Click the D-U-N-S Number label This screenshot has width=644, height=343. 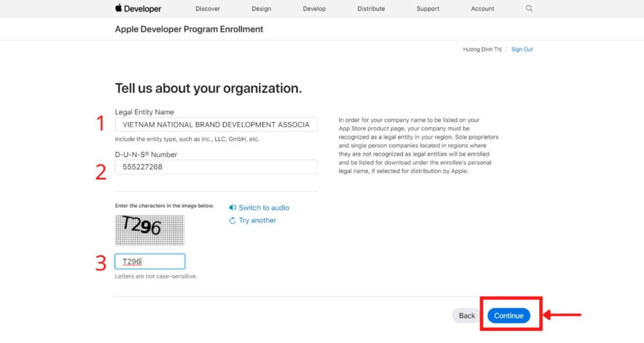(146, 155)
